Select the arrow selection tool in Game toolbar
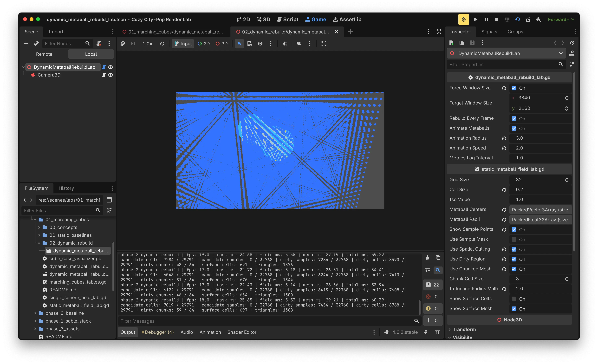598x364 pixels. 239,44
